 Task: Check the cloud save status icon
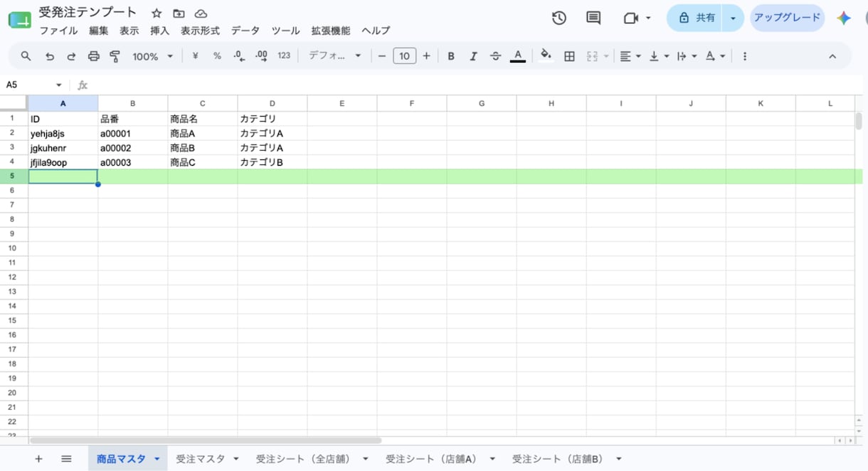coord(201,14)
